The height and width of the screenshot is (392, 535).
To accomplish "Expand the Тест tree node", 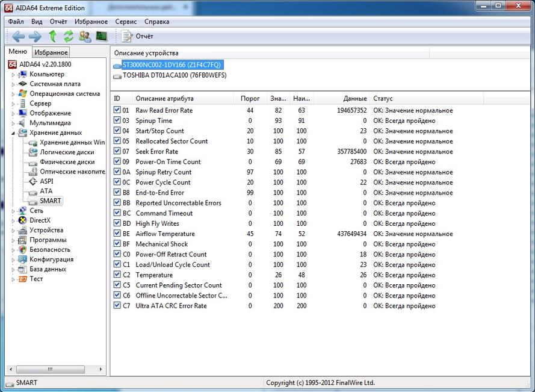I will [x=13, y=279].
